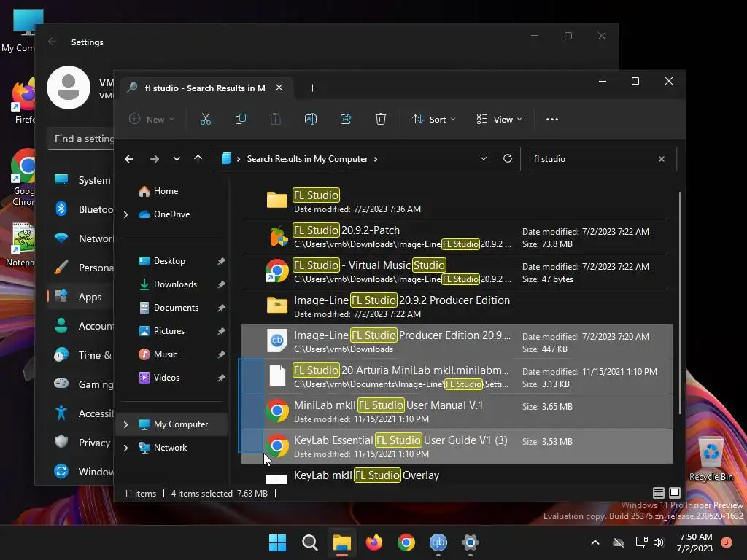
Task: Open the FL Studio folder result
Action: point(455,201)
